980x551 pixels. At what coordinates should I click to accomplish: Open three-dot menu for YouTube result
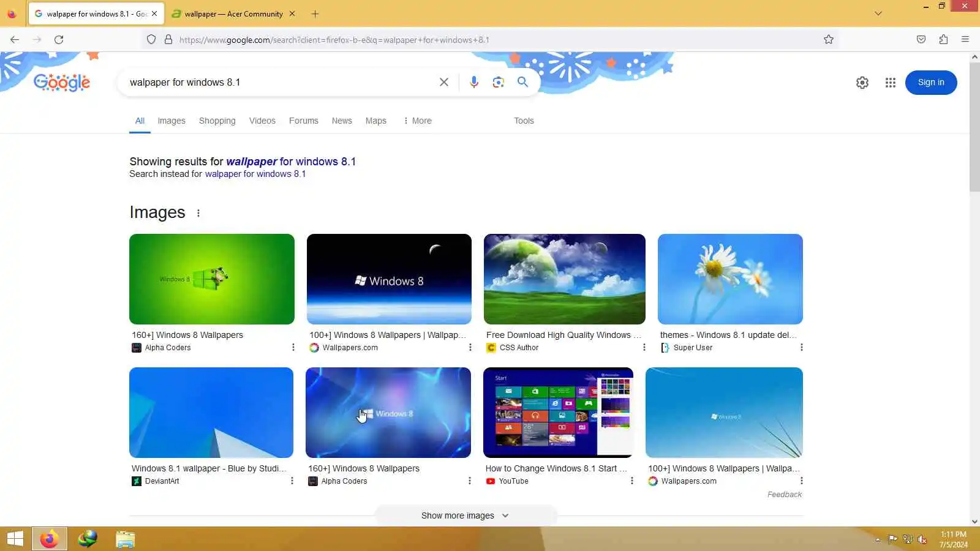[x=631, y=481]
